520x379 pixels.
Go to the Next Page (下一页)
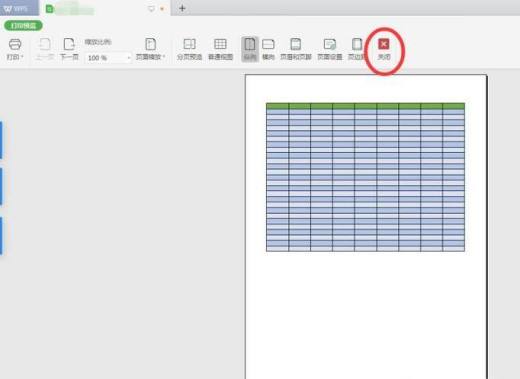click(69, 49)
